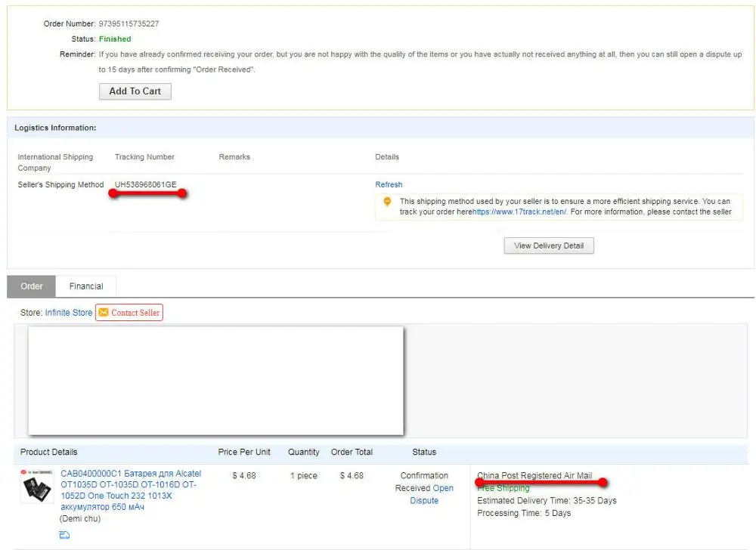Click the (Demi chu) seller name text
The width and height of the screenshot is (756, 550).
coord(80,519)
